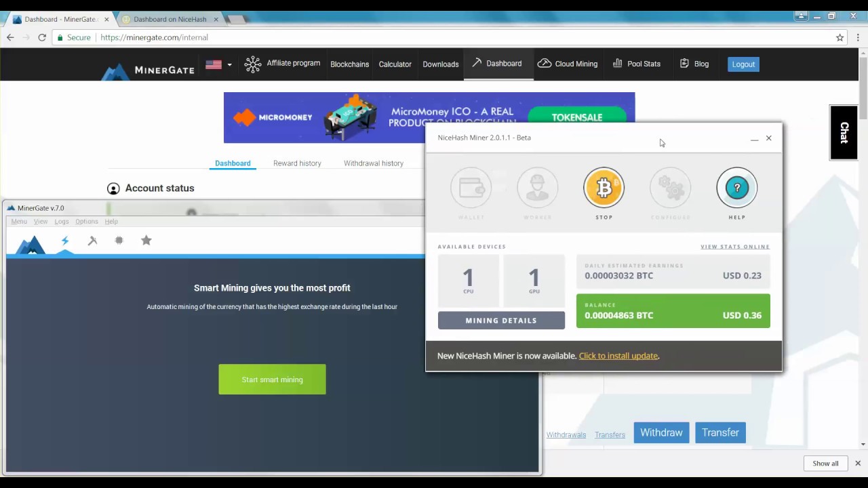This screenshot has height=488, width=868.
Task: Switch to Reward history tab
Action: pyautogui.click(x=297, y=163)
